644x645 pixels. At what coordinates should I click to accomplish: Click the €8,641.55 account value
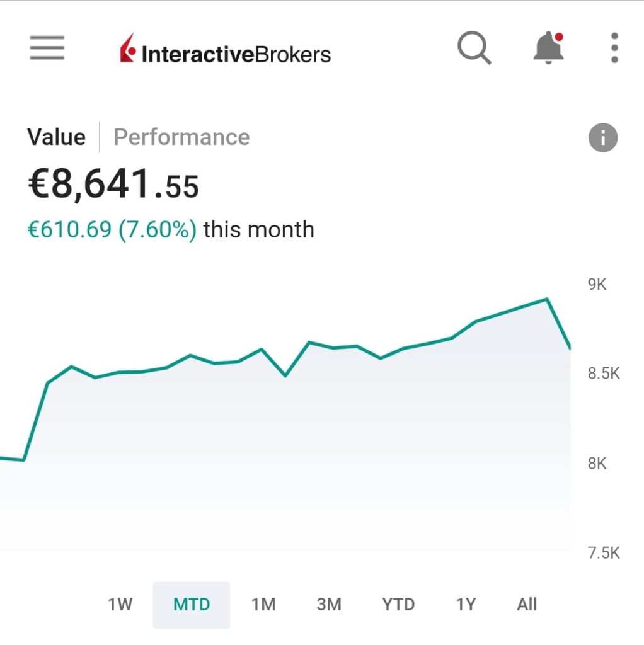pyautogui.click(x=113, y=185)
